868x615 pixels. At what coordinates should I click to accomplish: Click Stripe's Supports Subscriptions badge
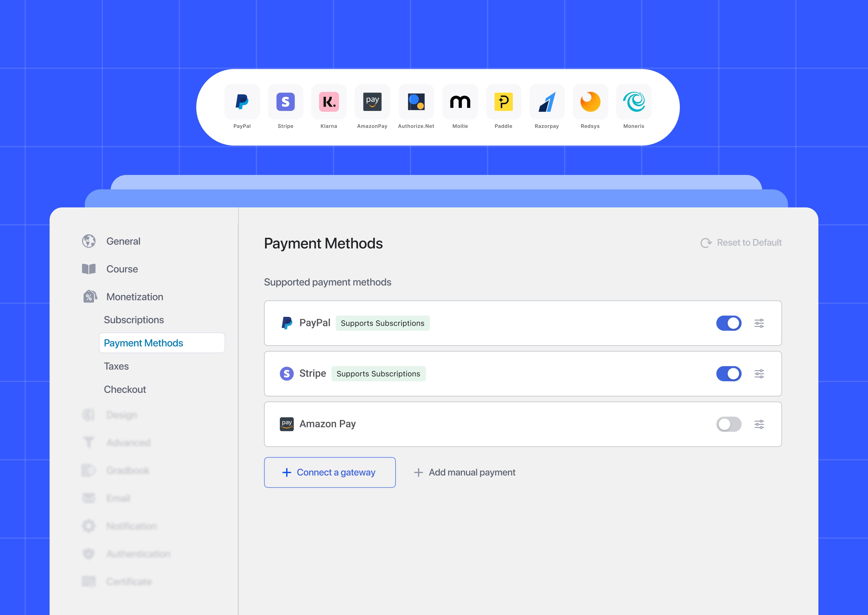click(378, 374)
